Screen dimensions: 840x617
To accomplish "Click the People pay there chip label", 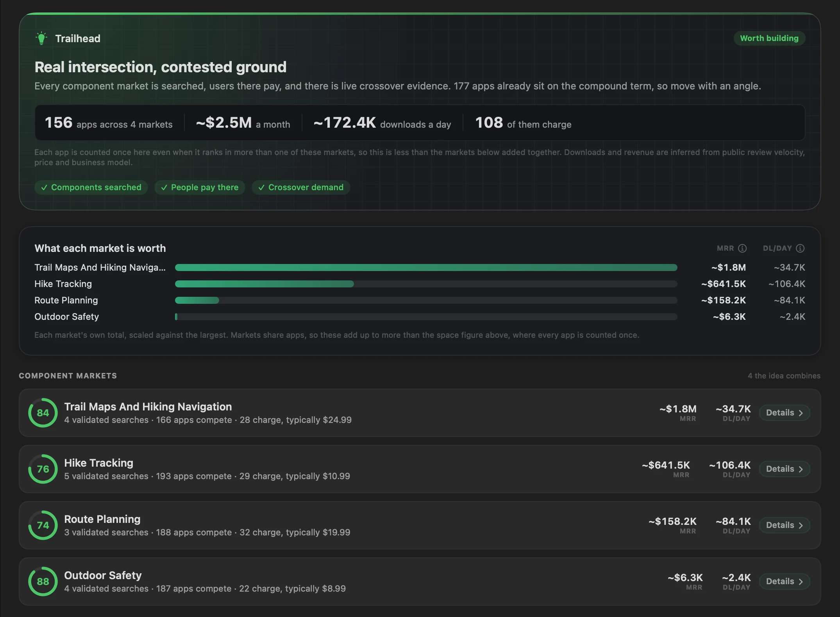I will [x=205, y=187].
